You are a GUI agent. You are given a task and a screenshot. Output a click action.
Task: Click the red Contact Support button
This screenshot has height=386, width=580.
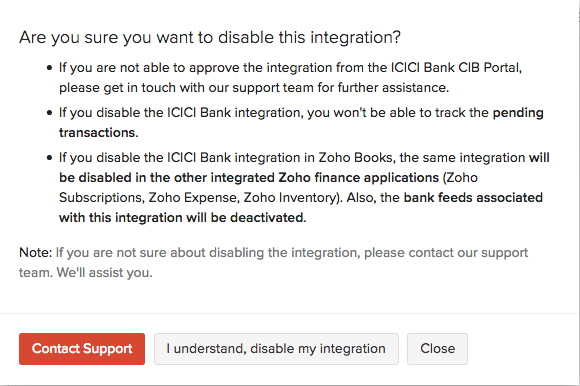(x=82, y=349)
